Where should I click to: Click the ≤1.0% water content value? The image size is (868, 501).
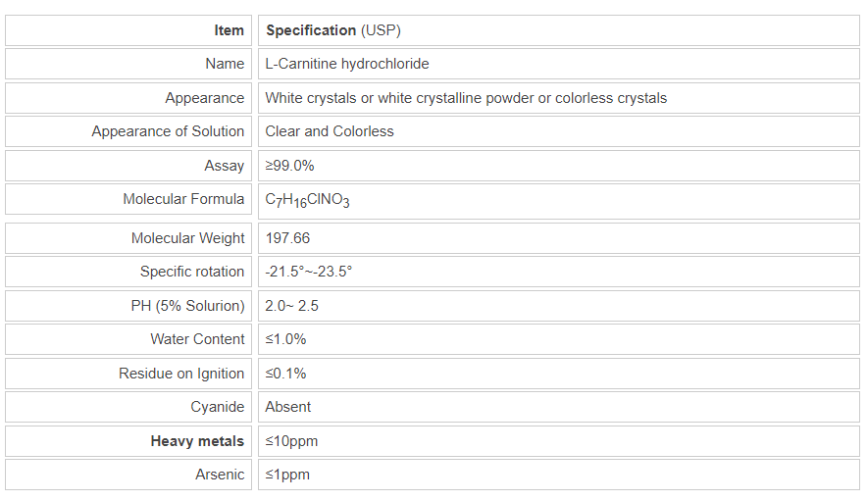pos(286,339)
